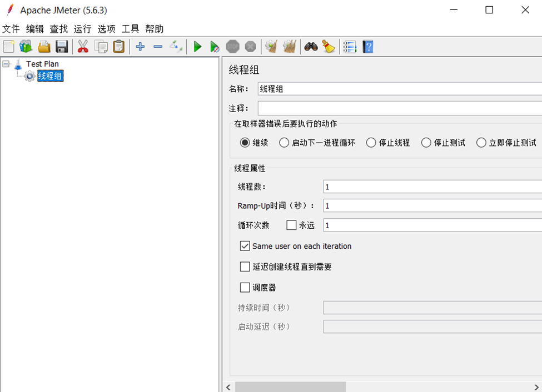
Task: Click the horizontal scrollbar at bottom
Action: coord(290,386)
